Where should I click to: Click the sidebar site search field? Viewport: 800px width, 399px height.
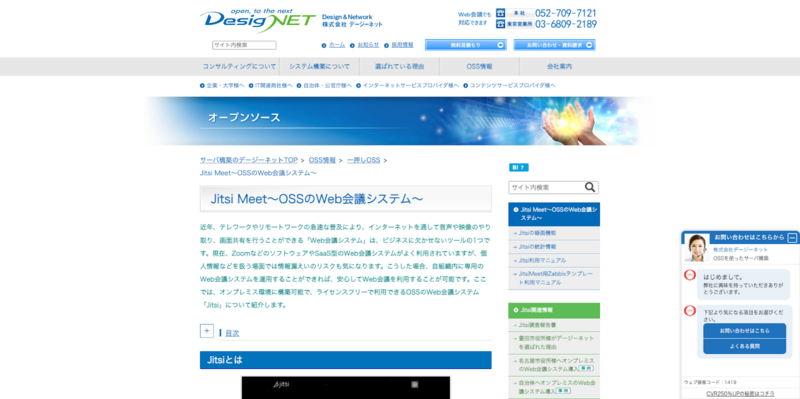(x=545, y=187)
